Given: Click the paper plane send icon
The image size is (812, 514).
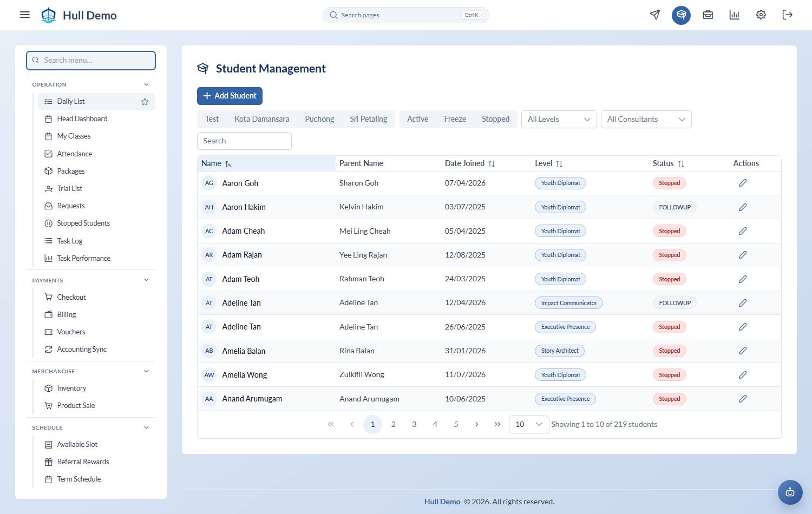Looking at the screenshot, I should pyautogui.click(x=655, y=15).
